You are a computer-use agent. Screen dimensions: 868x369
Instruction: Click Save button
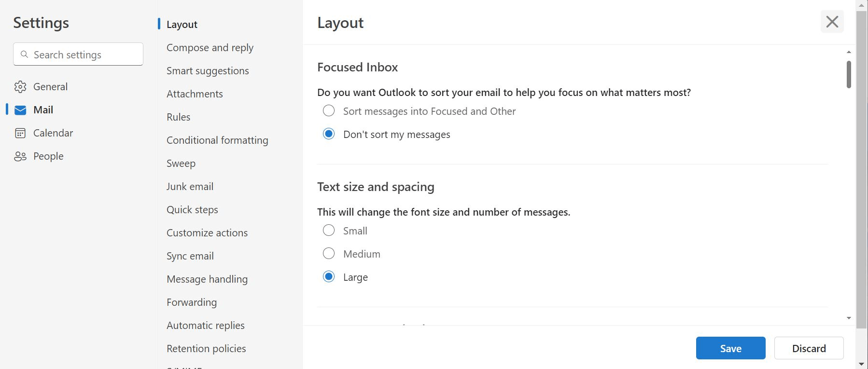(730, 348)
